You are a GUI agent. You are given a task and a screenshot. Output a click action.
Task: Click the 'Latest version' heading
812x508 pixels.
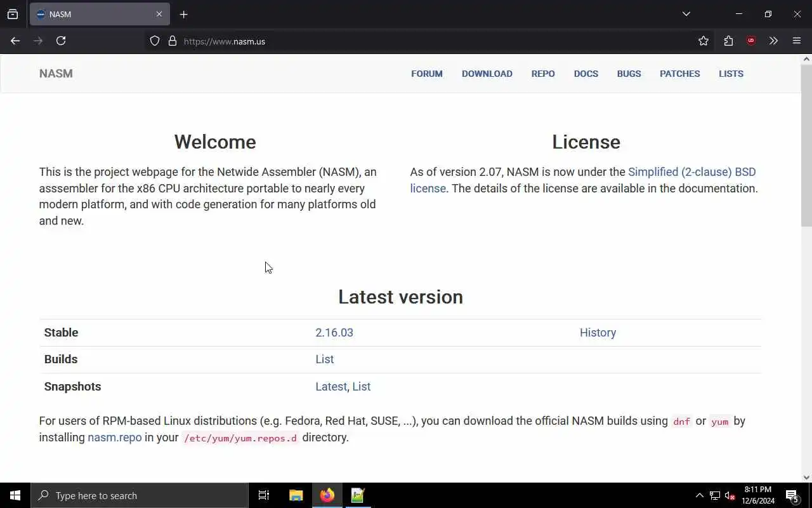[x=400, y=297]
